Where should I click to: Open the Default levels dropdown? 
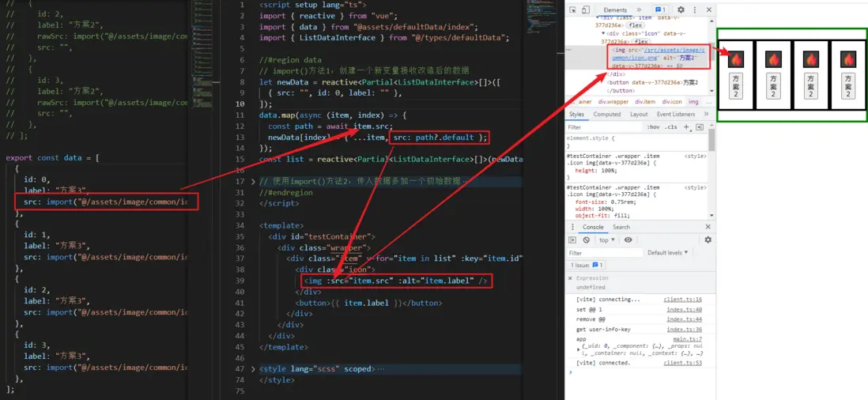668,253
